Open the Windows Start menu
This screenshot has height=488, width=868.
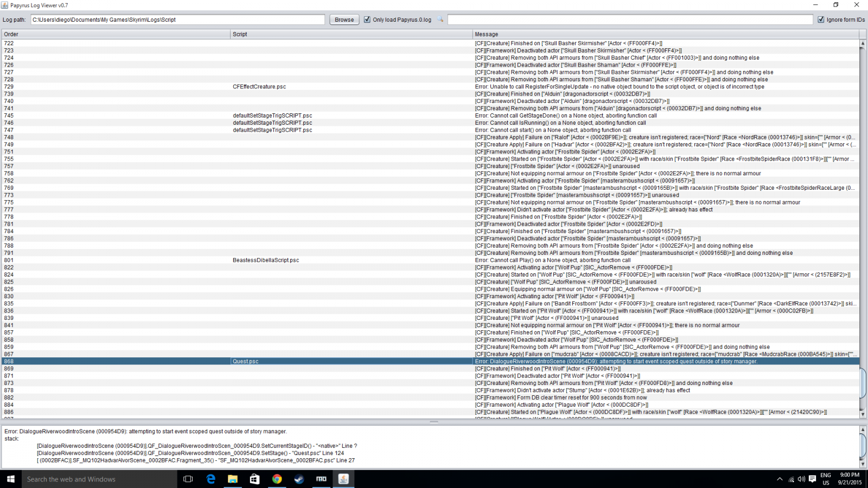pos(10,479)
